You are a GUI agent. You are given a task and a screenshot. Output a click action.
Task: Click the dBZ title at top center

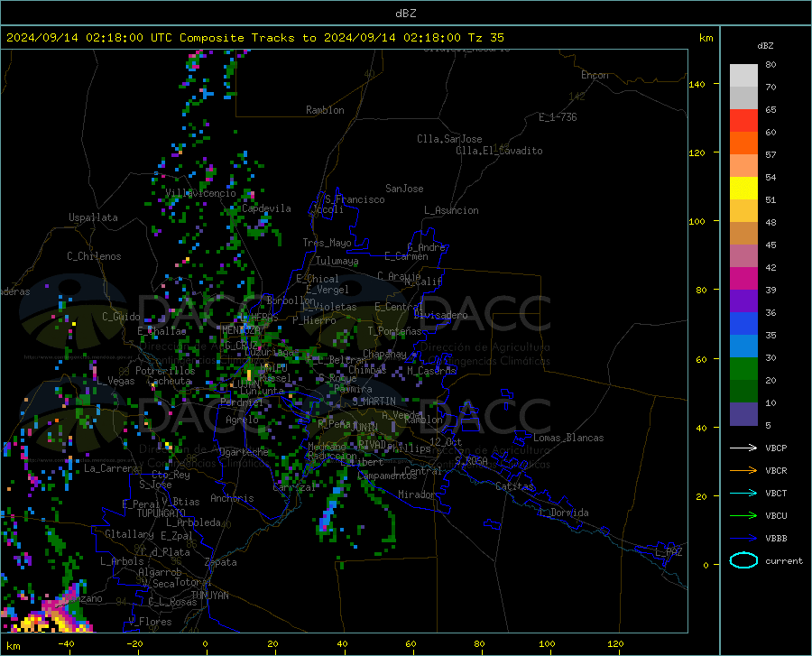(x=405, y=14)
